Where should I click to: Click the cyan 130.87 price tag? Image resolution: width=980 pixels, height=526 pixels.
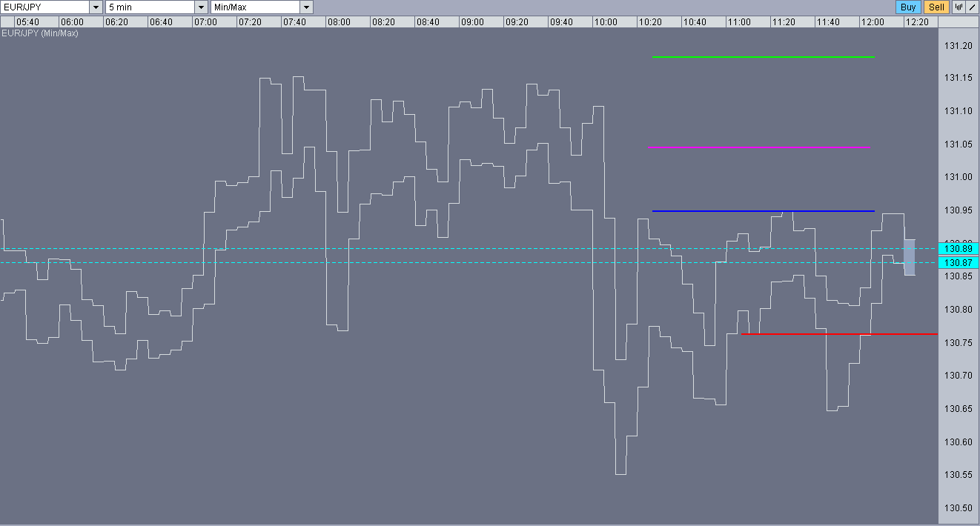[958, 263]
